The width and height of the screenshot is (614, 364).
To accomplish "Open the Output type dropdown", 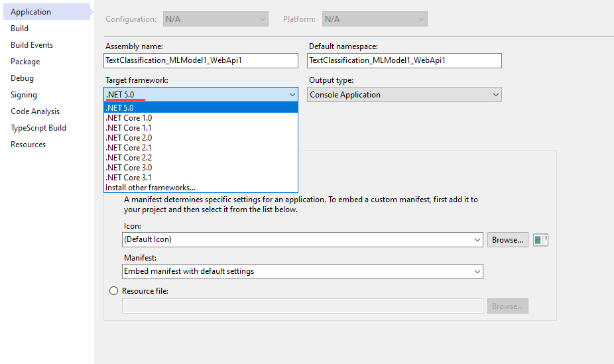I will tap(404, 95).
